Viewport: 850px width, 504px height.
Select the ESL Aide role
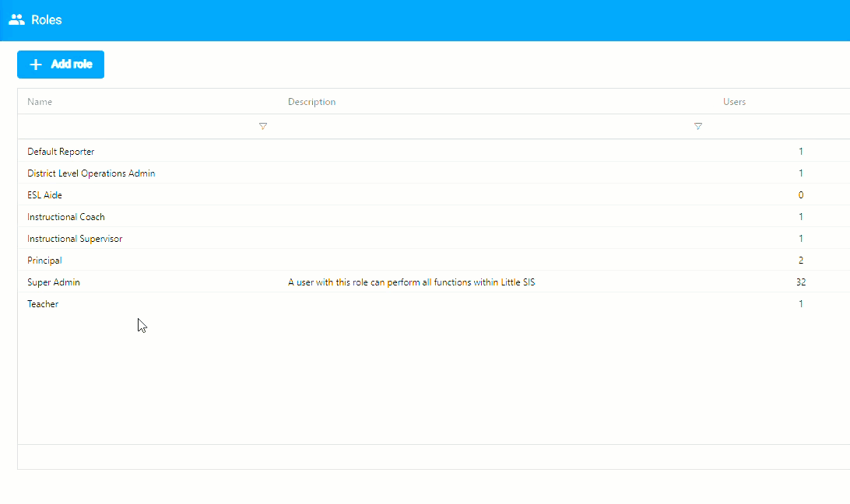tap(44, 195)
